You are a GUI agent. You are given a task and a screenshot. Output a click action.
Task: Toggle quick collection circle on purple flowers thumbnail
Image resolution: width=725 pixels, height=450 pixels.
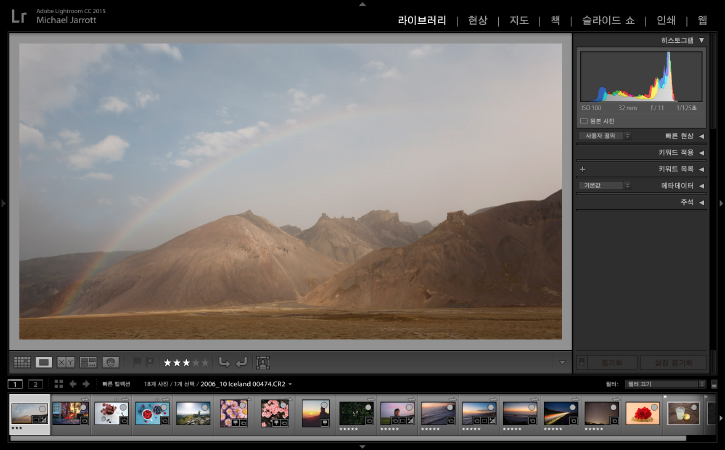click(x=243, y=406)
